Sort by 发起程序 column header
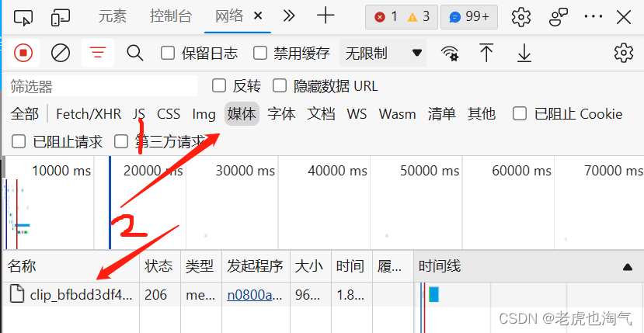This screenshot has height=333, width=644. tap(256, 266)
